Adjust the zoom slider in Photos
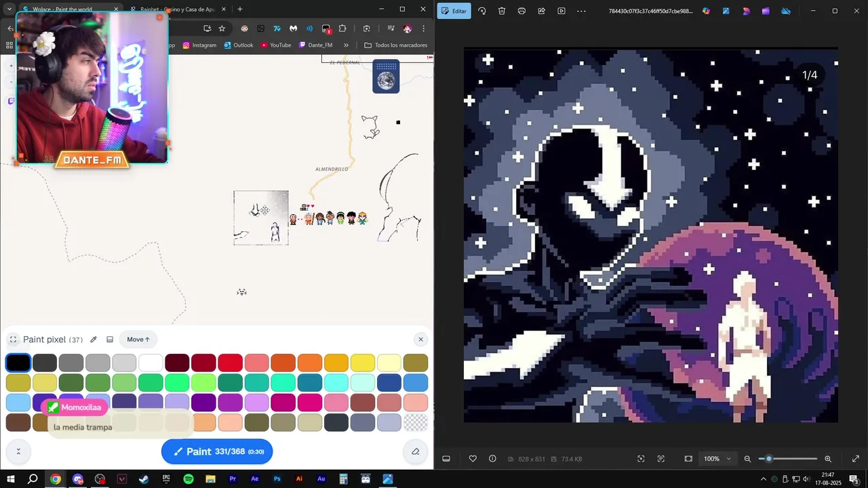Viewport: 868px width, 488px height. tap(788, 459)
